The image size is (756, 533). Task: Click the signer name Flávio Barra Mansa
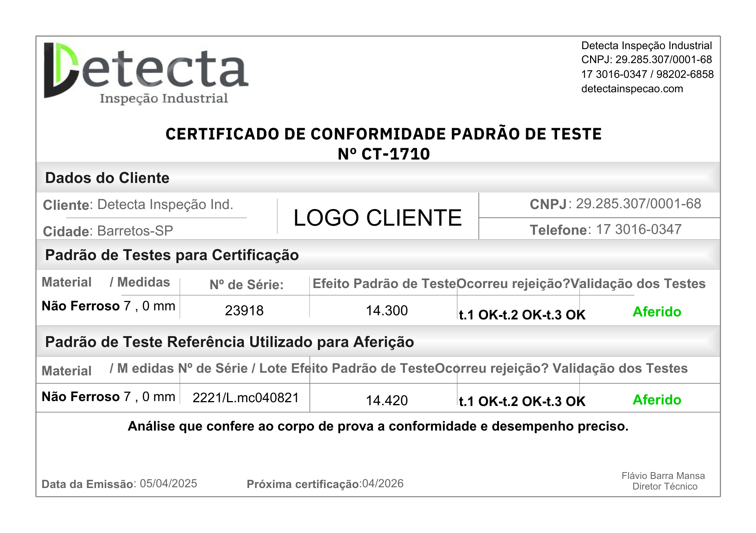pyautogui.click(x=663, y=476)
